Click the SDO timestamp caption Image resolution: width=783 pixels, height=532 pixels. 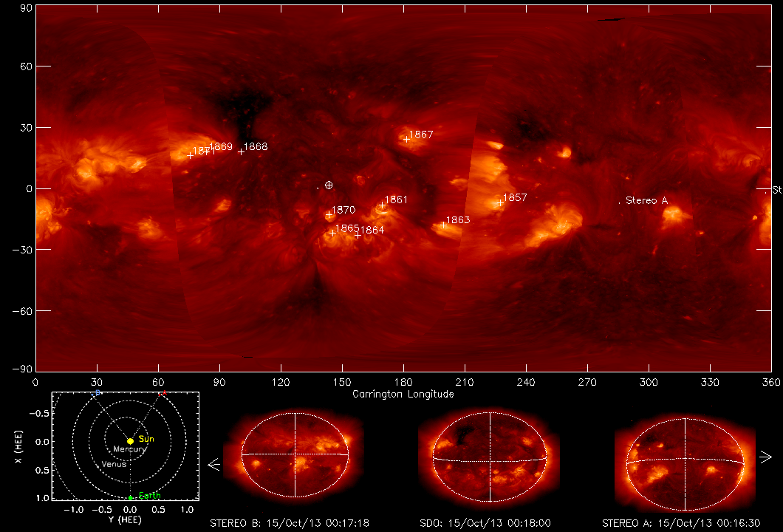point(489,522)
